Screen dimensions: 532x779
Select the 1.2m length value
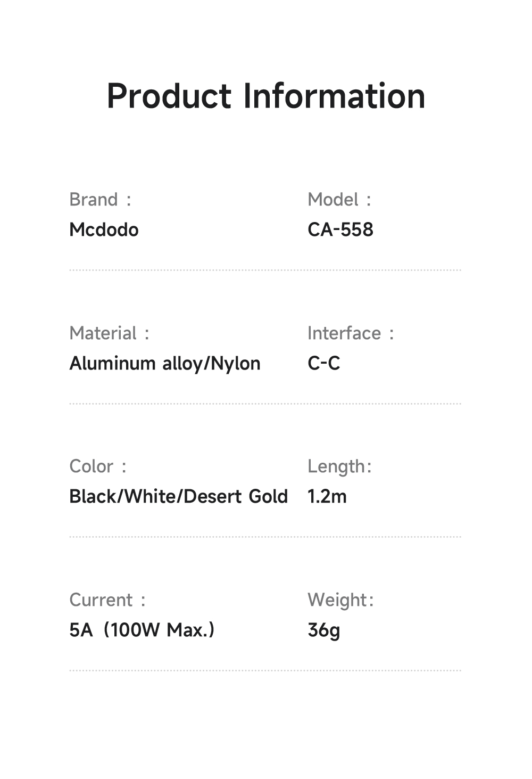pos(327,497)
